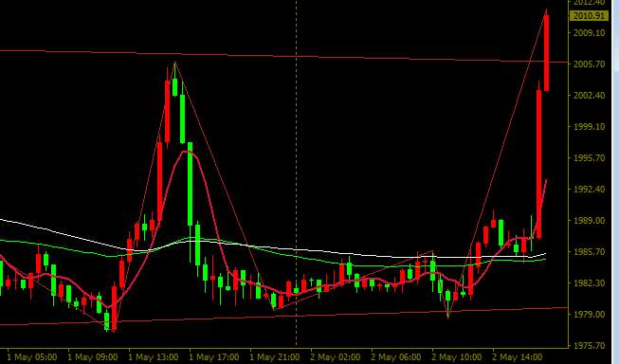
Task: Click the 2 May 02:00 time label
Action: point(336,357)
